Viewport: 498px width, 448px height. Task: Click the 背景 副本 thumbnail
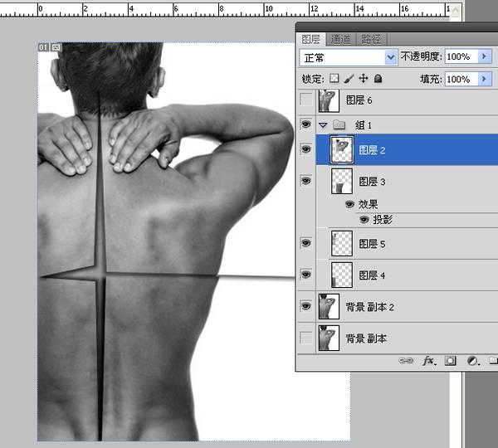click(329, 338)
